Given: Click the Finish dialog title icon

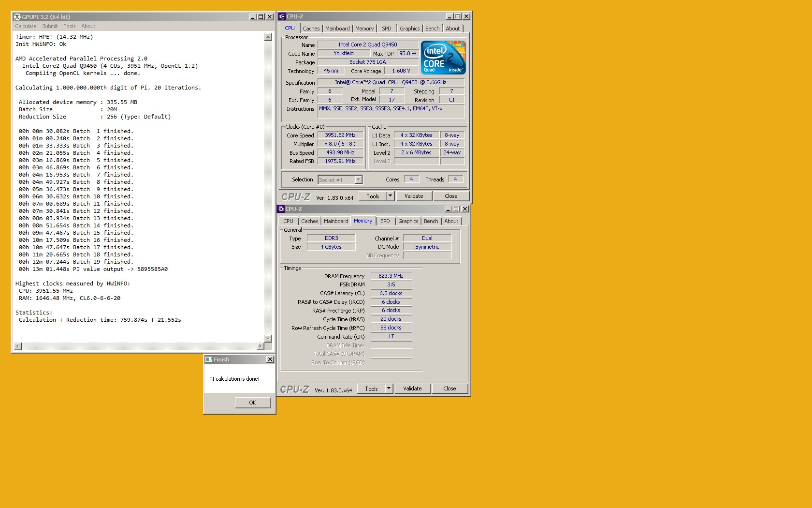Looking at the screenshot, I should [x=209, y=359].
